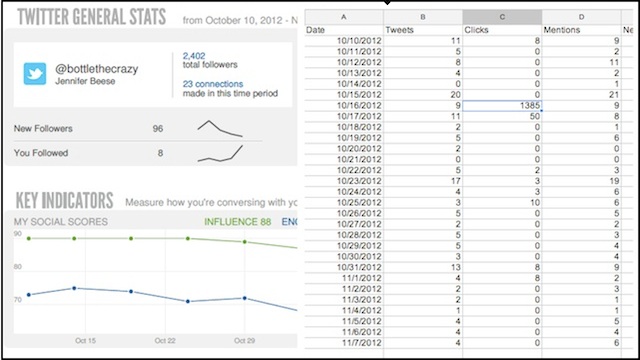Select the Tweets cell for 10/17/2012
Screen dimensions: 640x360
point(423,116)
